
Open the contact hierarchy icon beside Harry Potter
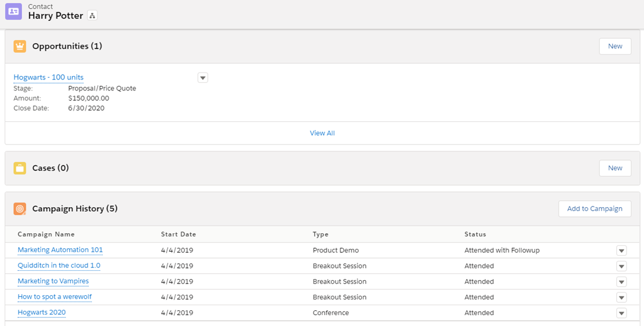coord(92,16)
